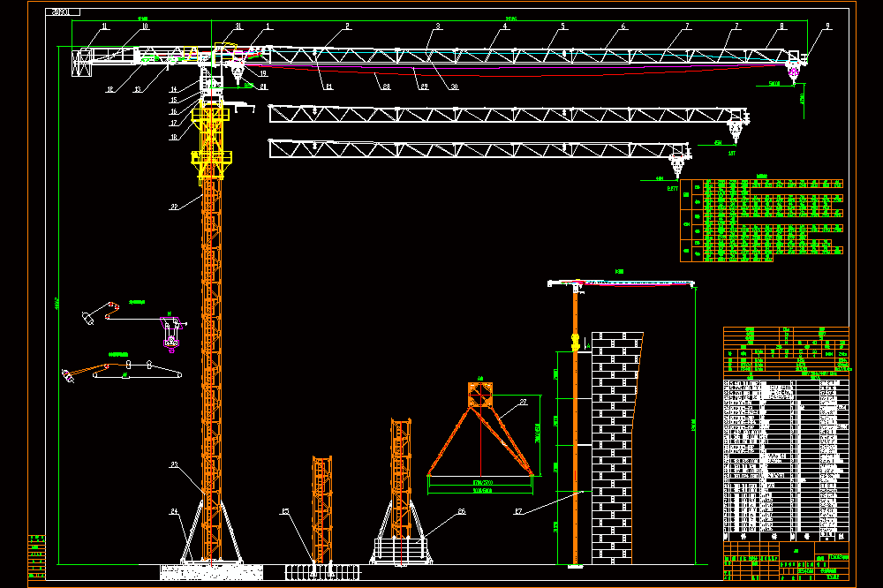Click the brick building elevation
The height and width of the screenshot is (588, 883).
click(x=617, y=448)
